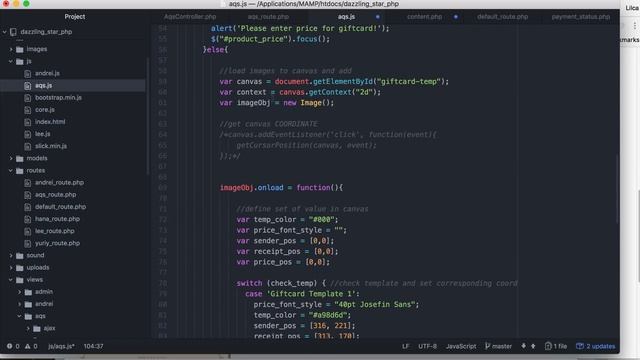Switch to the aqs_route.php tab
This screenshot has height=360, width=640.
[268, 17]
